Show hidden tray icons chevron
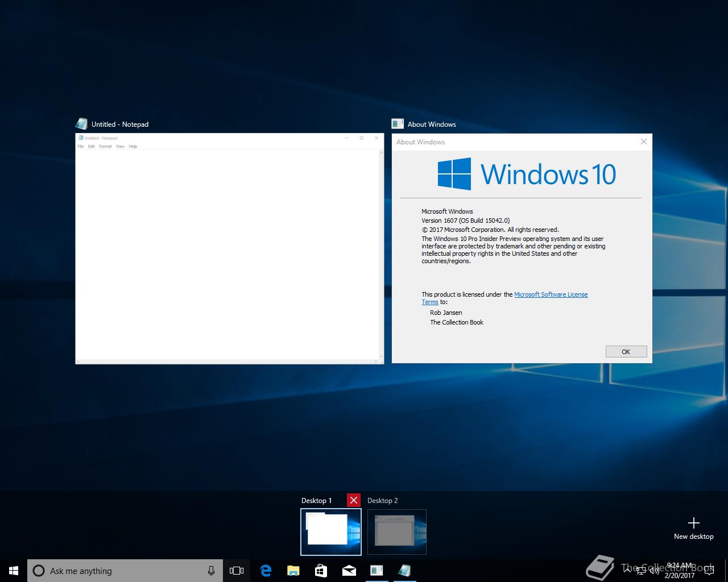 627,571
